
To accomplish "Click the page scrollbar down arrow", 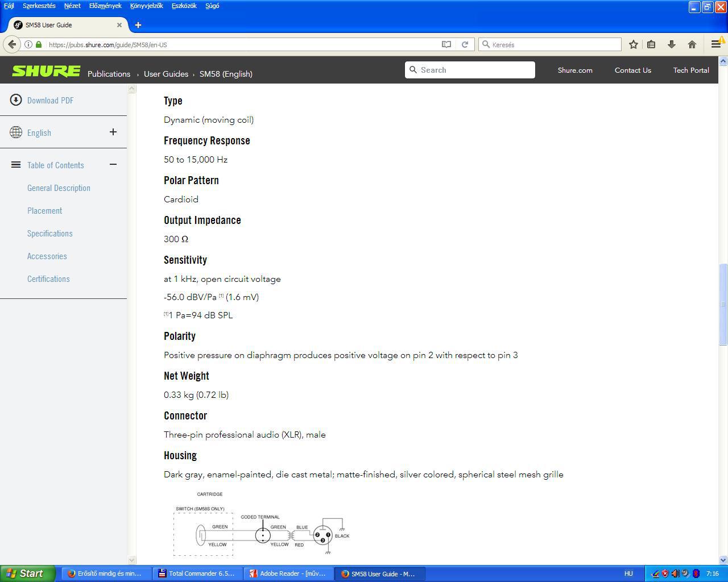I will (x=723, y=560).
